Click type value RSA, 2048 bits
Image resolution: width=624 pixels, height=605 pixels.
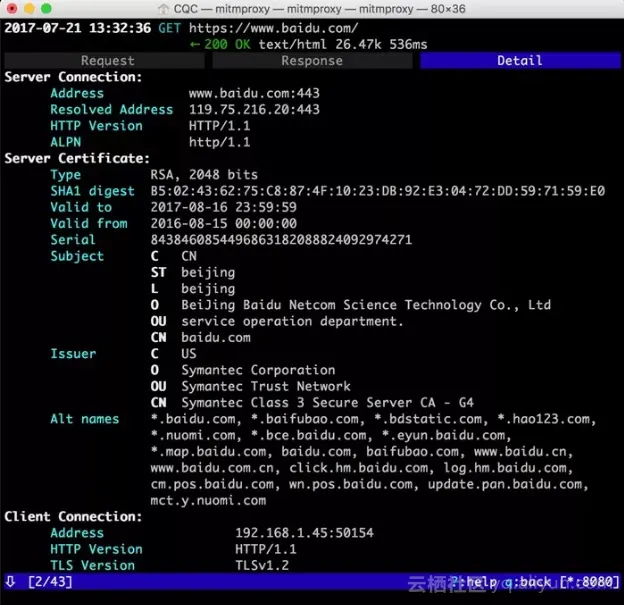click(x=204, y=175)
